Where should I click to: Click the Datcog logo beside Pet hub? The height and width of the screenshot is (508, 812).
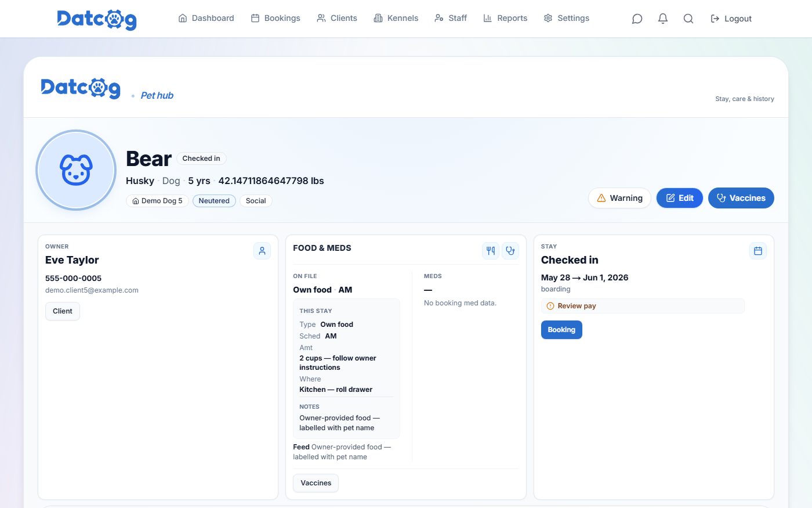pyautogui.click(x=81, y=88)
